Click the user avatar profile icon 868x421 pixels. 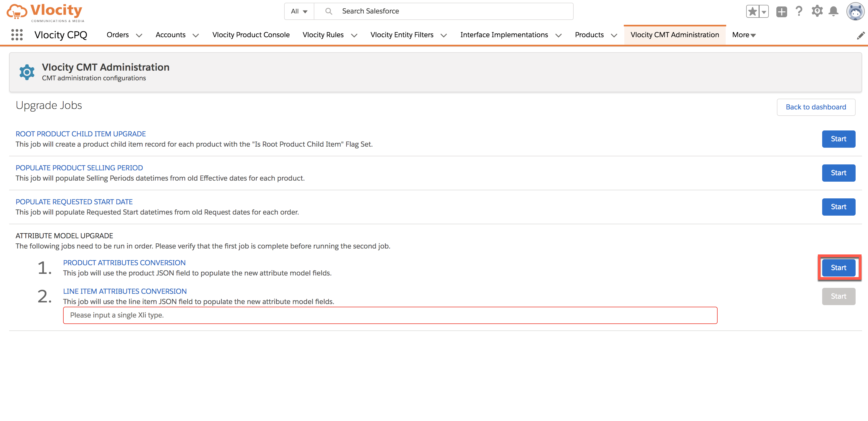pyautogui.click(x=855, y=11)
